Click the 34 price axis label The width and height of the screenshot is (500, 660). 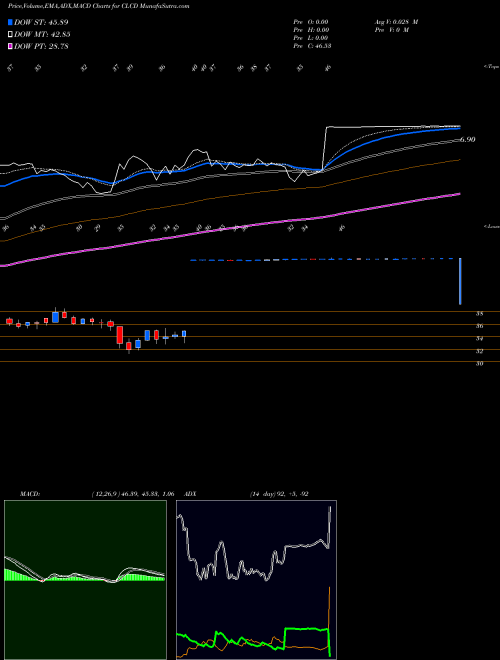click(479, 338)
